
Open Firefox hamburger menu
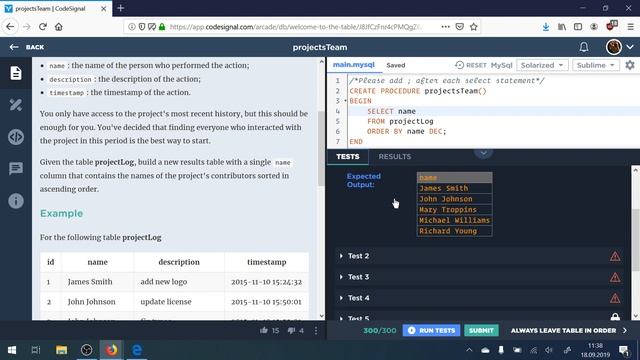pos(631,27)
